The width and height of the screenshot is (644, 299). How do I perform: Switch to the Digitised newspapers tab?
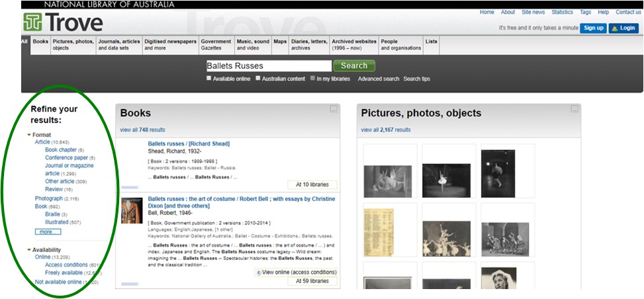170,44
